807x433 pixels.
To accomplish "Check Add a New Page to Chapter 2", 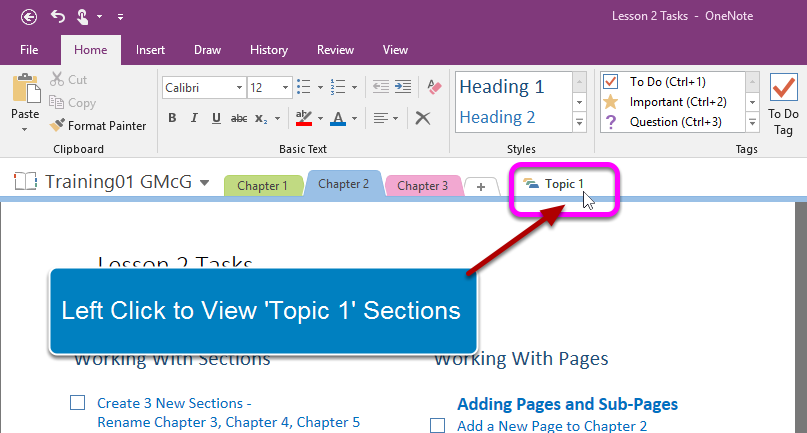I will coord(437,425).
